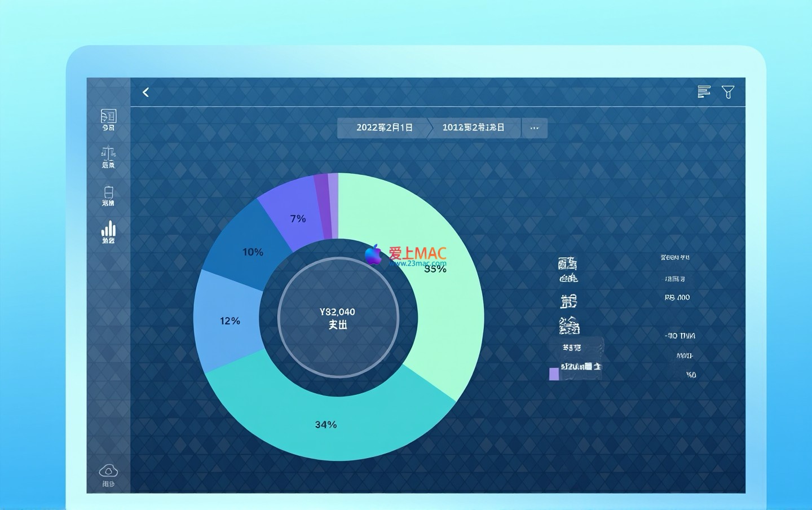The height and width of the screenshot is (510, 812).
Task: Select the 12% light blue segment
Action: click(x=230, y=320)
